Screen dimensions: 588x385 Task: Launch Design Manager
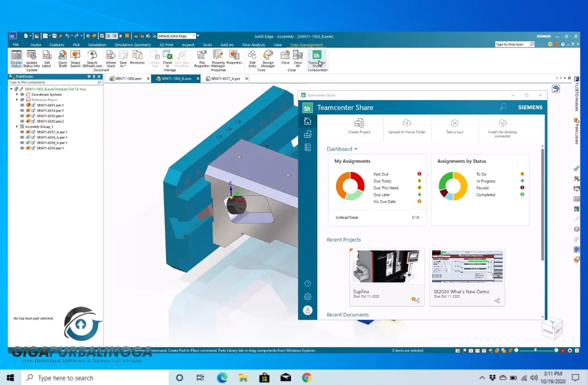point(268,59)
